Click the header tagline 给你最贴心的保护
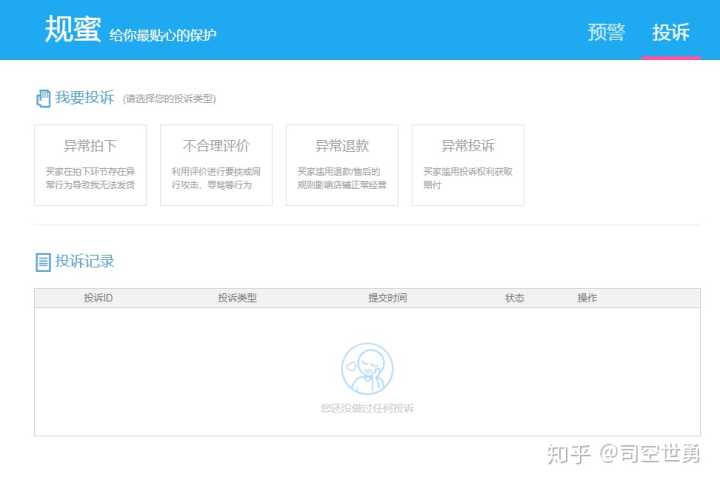 pos(163,35)
